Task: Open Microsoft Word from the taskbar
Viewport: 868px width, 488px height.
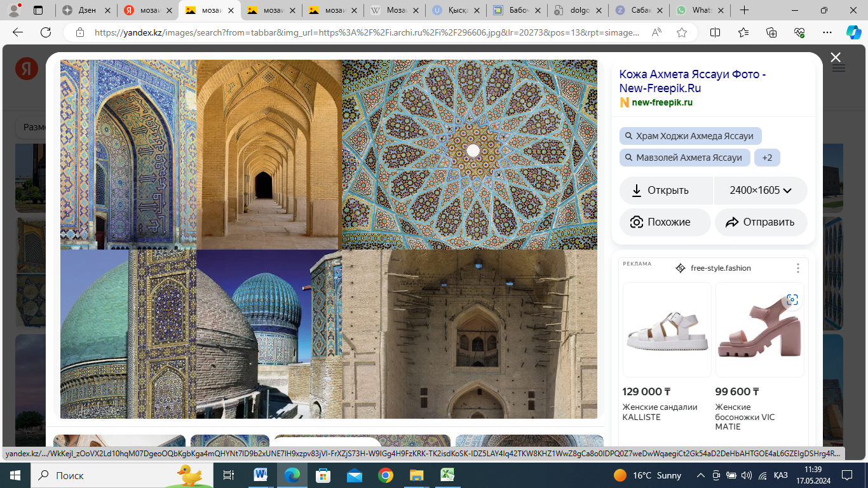Action: click(261, 475)
